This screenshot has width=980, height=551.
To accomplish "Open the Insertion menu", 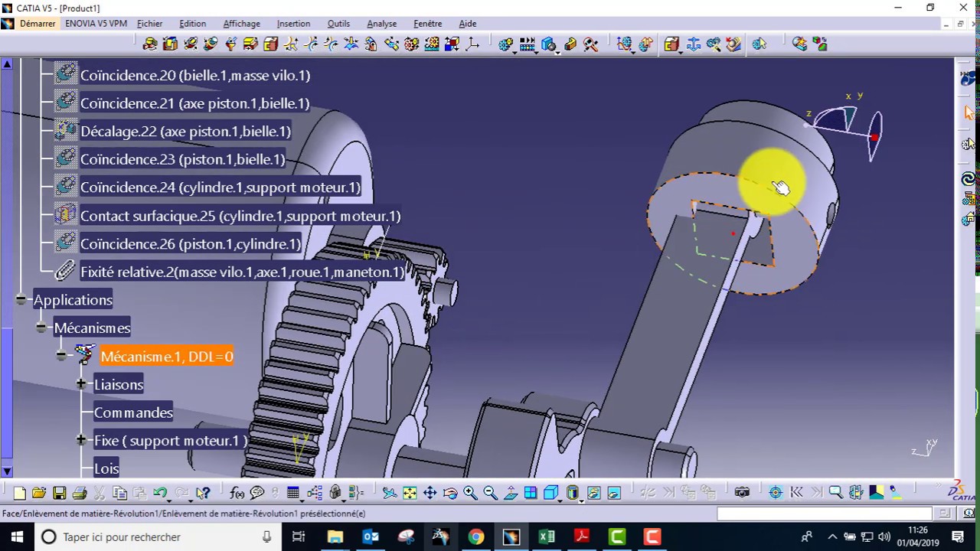I will pyautogui.click(x=293, y=24).
